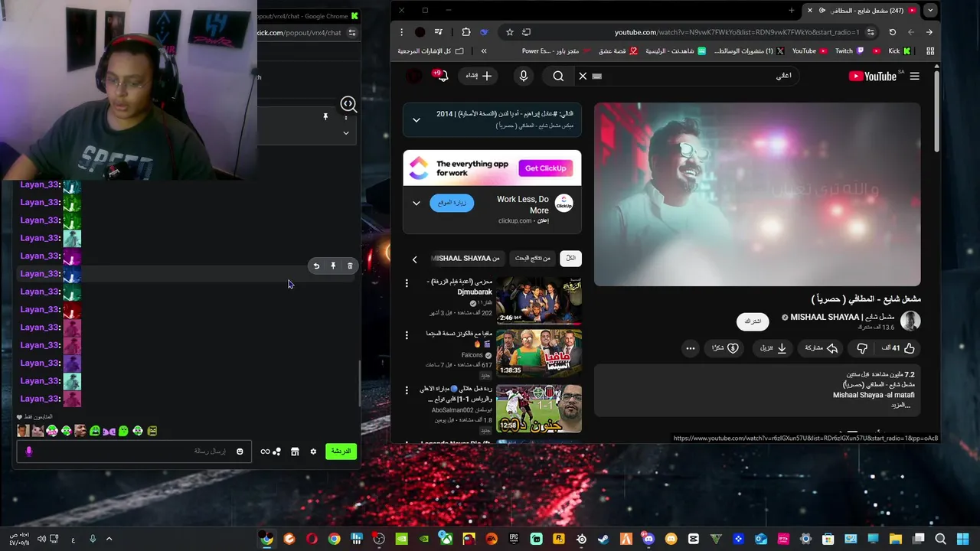The height and width of the screenshot is (551, 980).
Task: Start YouTube voice search via microphone
Action: point(524,76)
